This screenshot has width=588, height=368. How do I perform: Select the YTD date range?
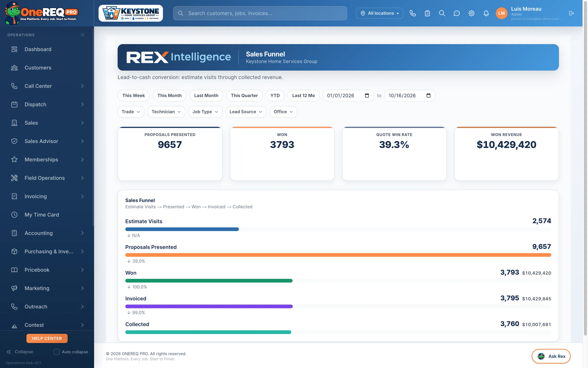coord(275,96)
